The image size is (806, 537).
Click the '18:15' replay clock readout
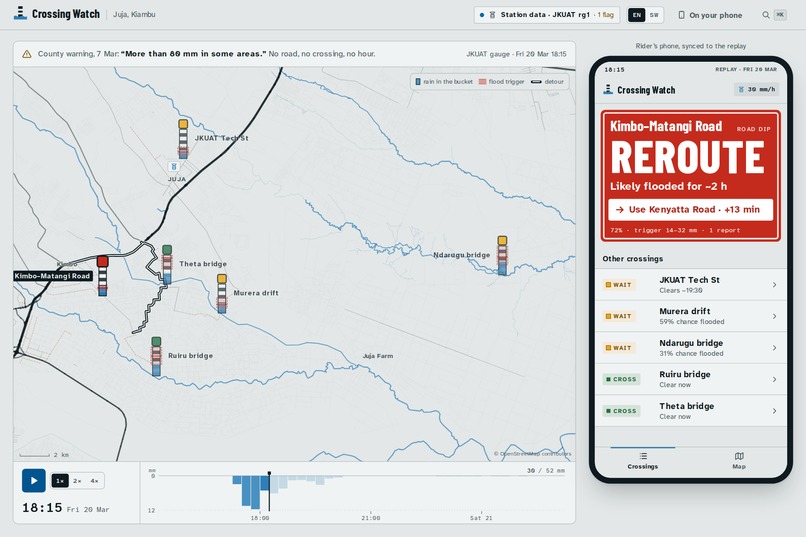tap(42, 508)
